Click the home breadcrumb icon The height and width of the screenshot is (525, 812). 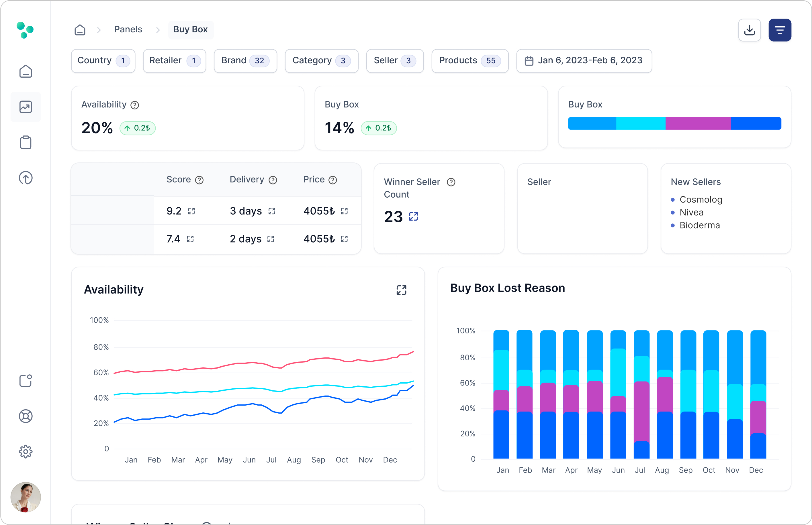point(80,30)
